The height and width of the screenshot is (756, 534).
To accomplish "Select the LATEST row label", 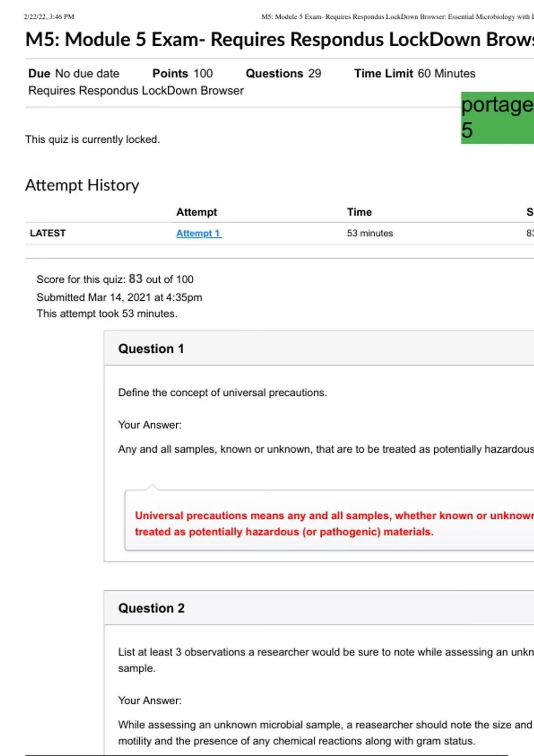I will (x=48, y=233).
